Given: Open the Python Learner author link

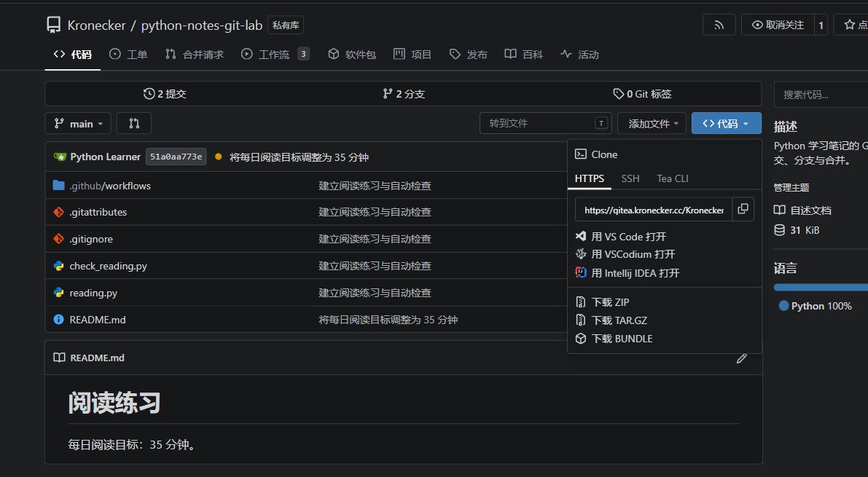Looking at the screenshot, I should click(x=105, y=157).
